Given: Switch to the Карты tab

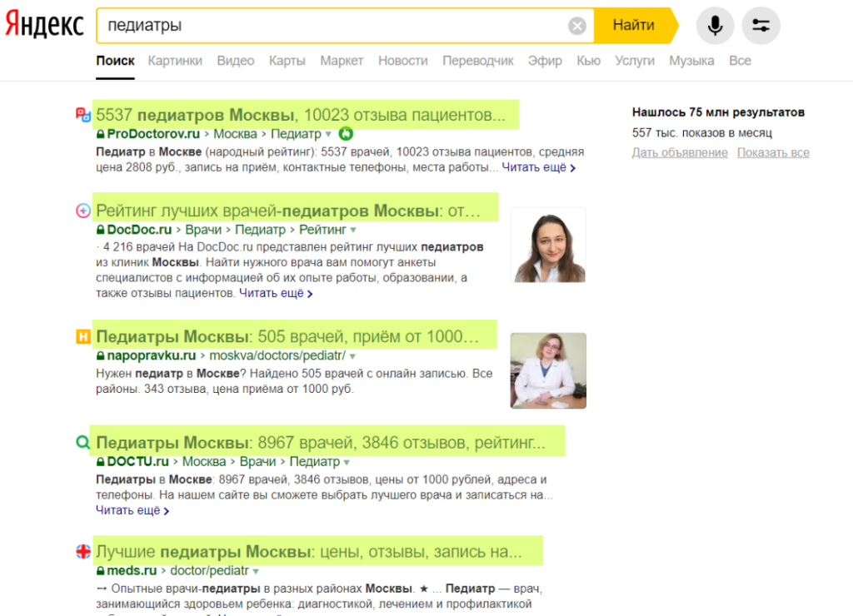Looking at the screenshot, I should [287, 61].
